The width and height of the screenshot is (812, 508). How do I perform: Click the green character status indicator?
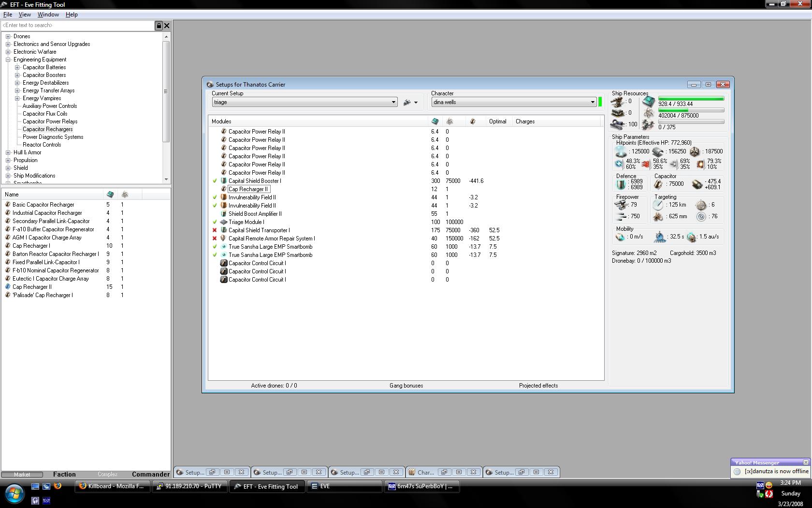click(600, 102)
